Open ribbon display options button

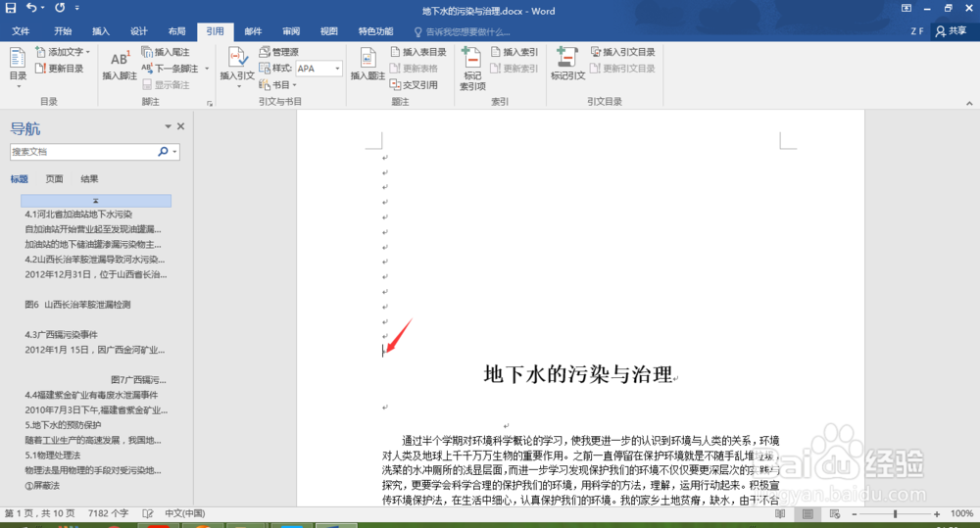pyautogui.click(x=906, y=8)
